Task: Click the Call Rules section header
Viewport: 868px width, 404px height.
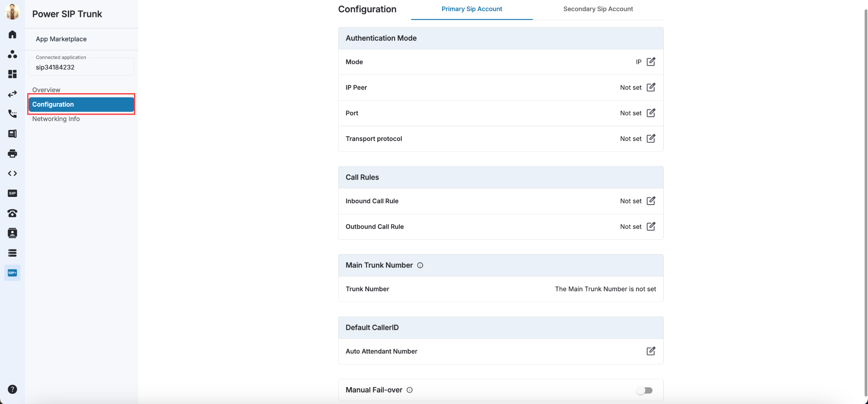Action: click(501, 177)
